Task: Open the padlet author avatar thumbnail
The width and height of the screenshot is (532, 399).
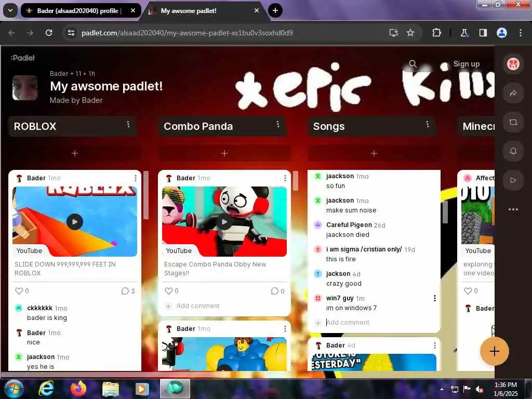Action: click(x=25, y=88)
